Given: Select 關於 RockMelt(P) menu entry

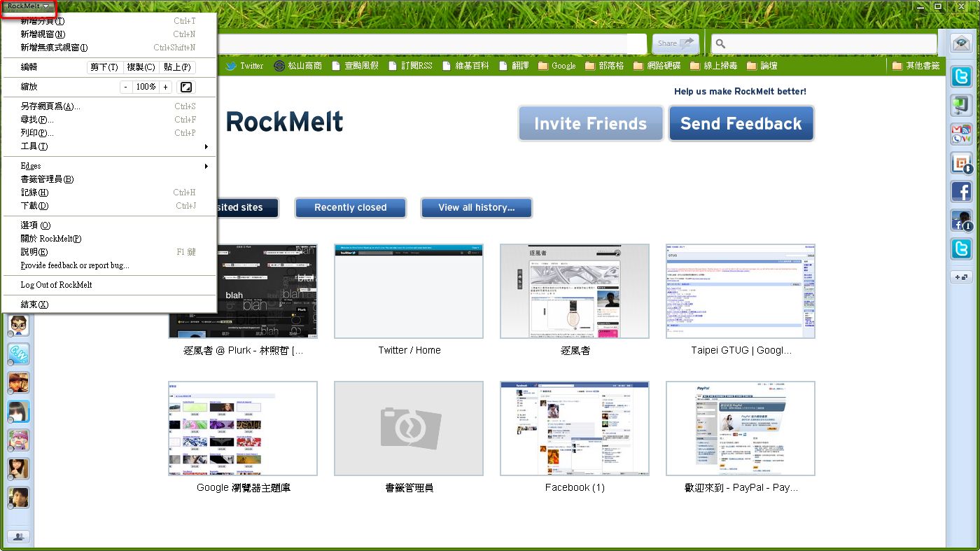Looking at the screenshot, I should pyautogui.click(x=108, y=239).
